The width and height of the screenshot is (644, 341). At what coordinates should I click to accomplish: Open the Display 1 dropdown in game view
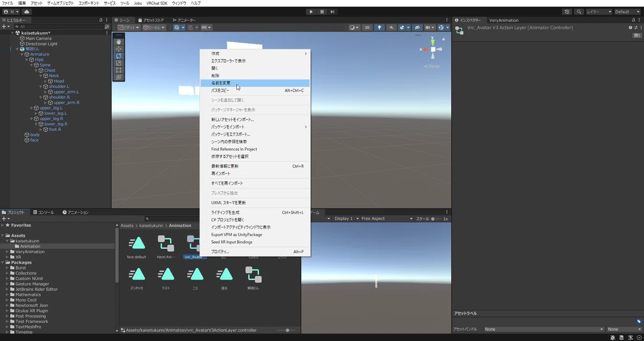coord(345,219)
